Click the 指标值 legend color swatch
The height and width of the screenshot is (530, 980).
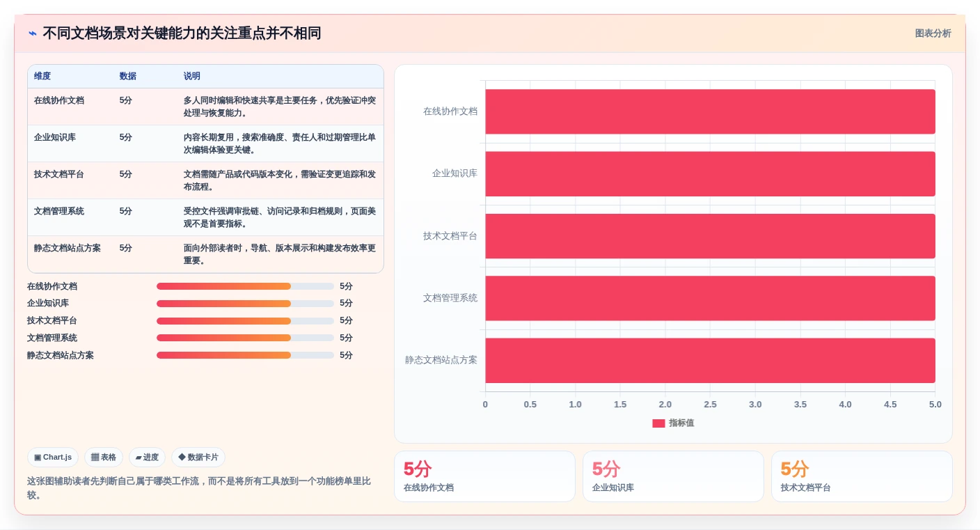pos(658,423)
